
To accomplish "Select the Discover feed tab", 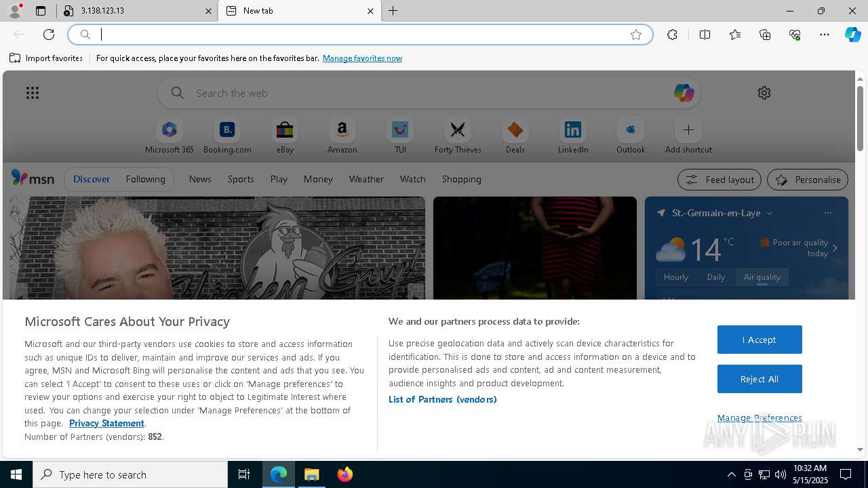I will [x=92, y=179].
